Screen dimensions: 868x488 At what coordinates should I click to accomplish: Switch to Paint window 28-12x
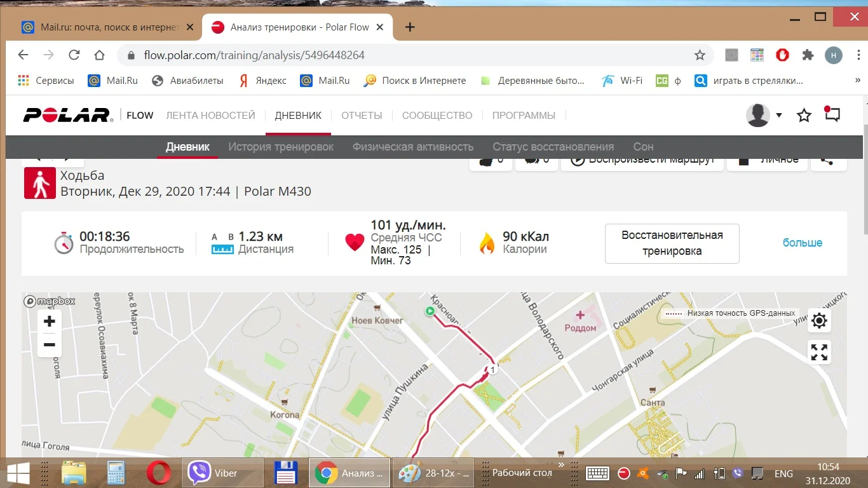[x=434, y=473]
